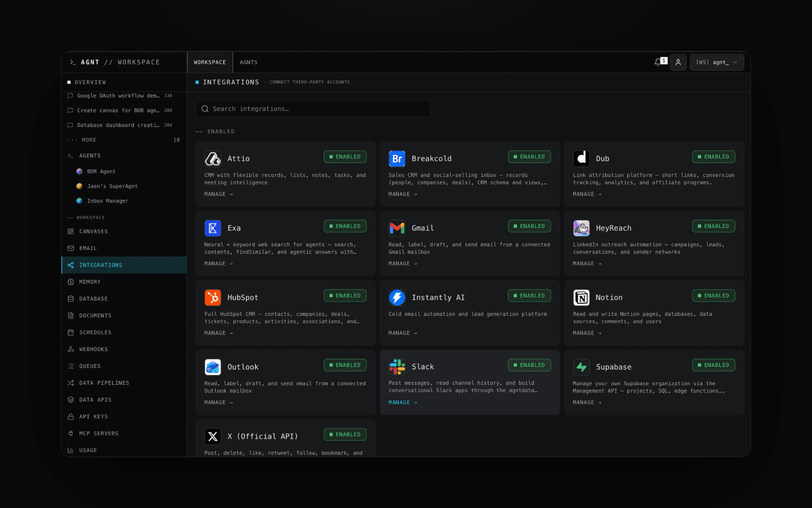
Task: Expand MORE chats list
Action: tap(124, 140)
